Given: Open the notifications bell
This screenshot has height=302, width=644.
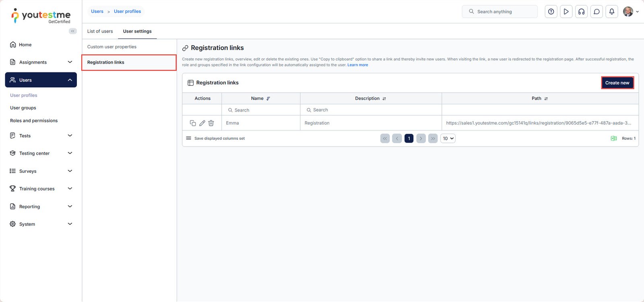Looking at the screenshot, I should pos(611,12).
